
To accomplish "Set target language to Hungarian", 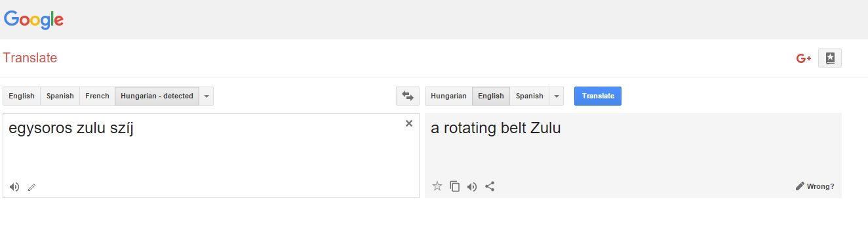I will click(x=448, y=96).
